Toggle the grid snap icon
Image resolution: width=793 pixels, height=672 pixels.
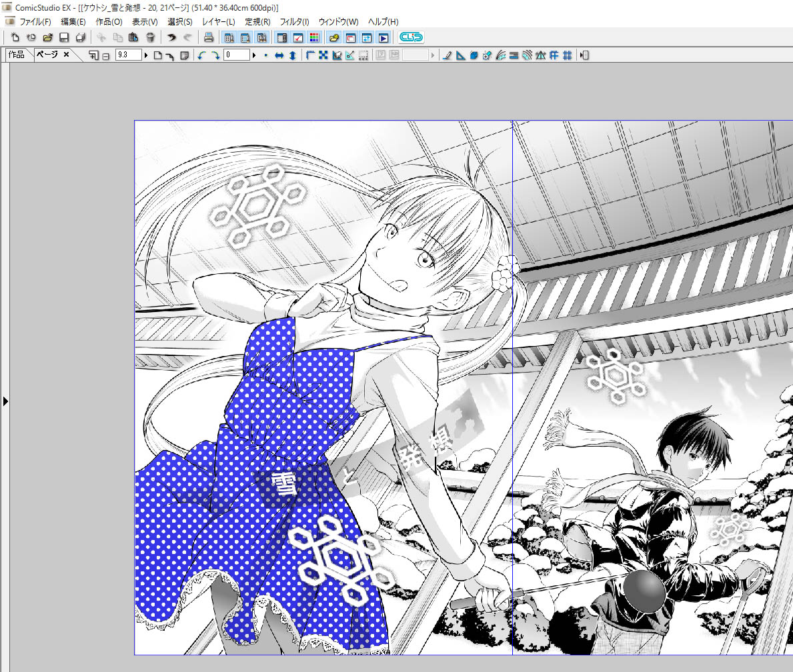(x=568, y=55)
